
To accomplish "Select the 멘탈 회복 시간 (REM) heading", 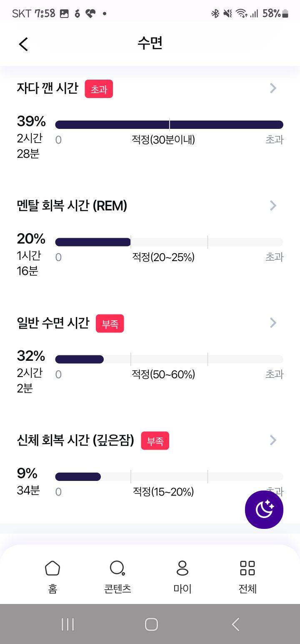I will coord(72,205).
